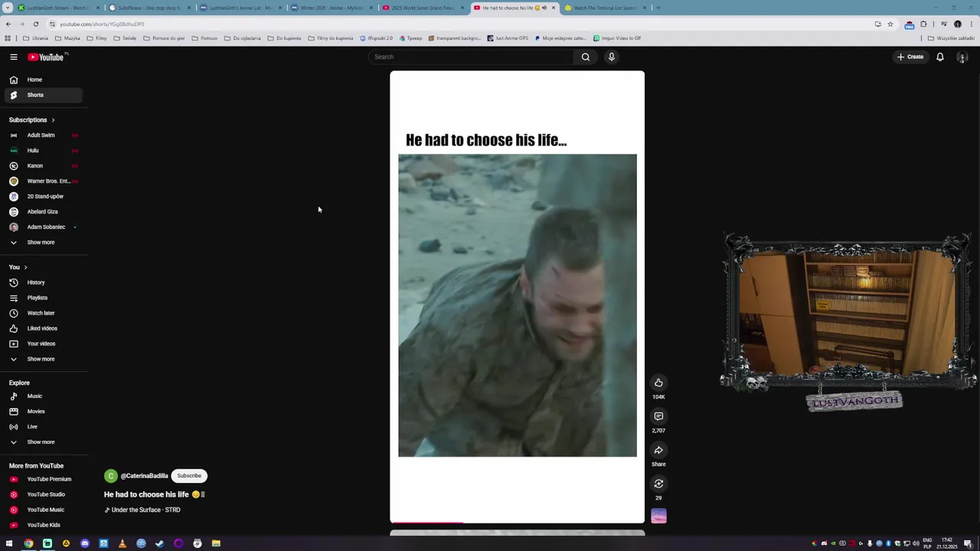
Task: Open the YouTube hamburger guide menu
Action: [13, 57]
